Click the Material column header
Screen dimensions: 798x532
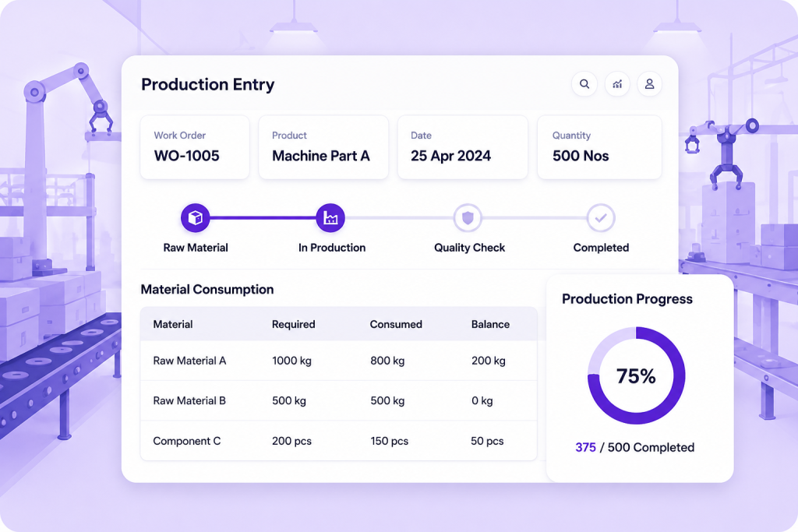(173, 325)
